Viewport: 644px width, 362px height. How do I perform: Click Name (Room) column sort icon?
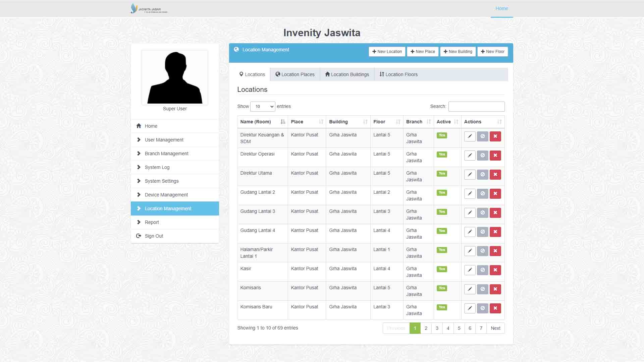pyautogui.click(x=283, y=122)
